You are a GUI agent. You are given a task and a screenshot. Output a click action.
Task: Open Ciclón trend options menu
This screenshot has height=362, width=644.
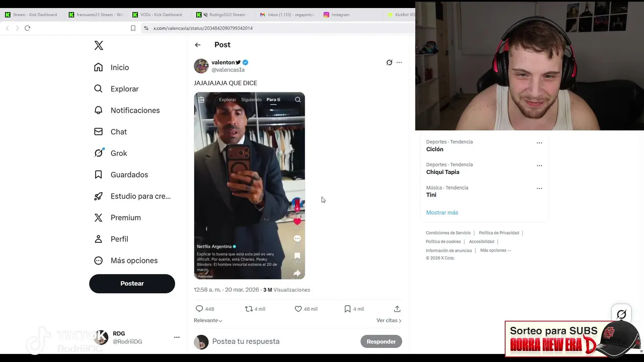point(539,143)
